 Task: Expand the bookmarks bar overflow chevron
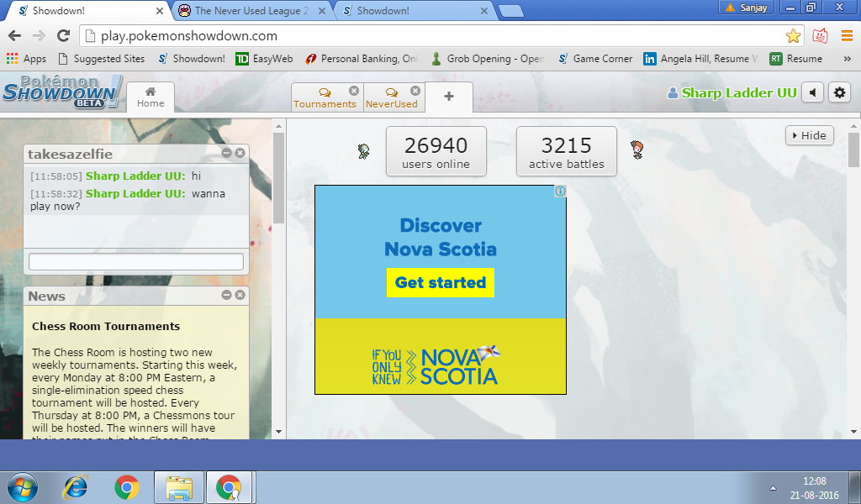click(843, 59)
